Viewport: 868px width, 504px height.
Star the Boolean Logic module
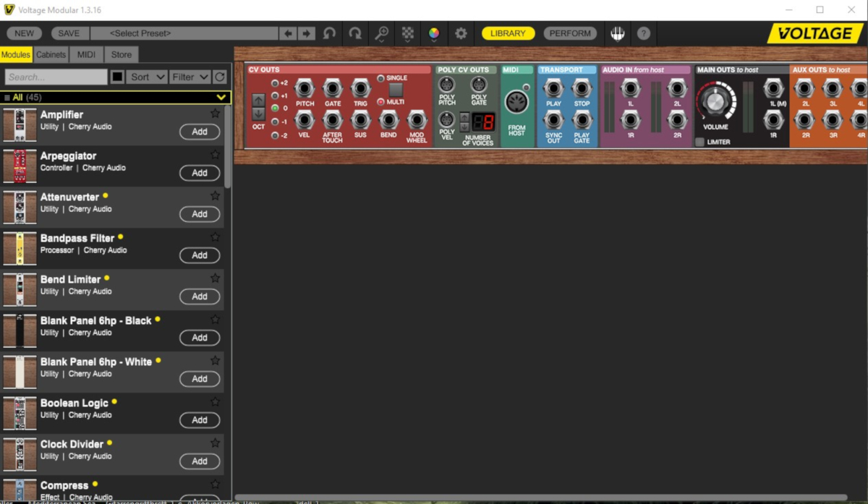click(215, 402)
